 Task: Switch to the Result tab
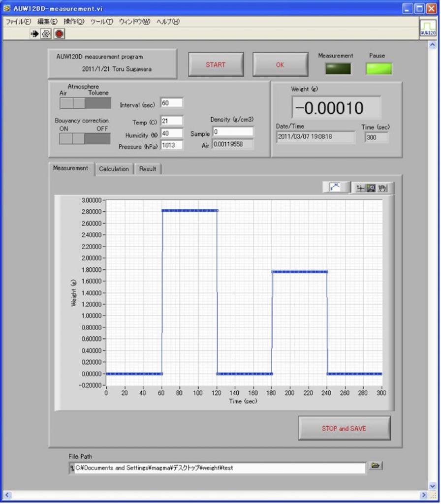(148, 169)
